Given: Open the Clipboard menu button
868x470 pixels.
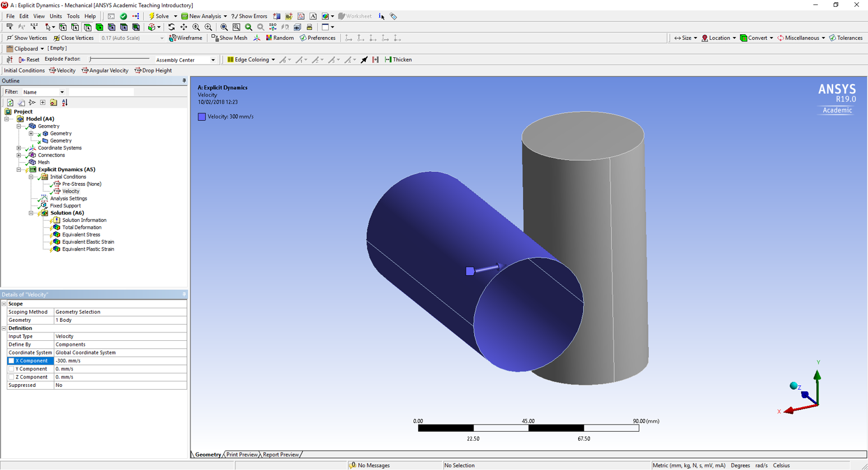Looking at the screenshot, I should click(x=25, y=49).
